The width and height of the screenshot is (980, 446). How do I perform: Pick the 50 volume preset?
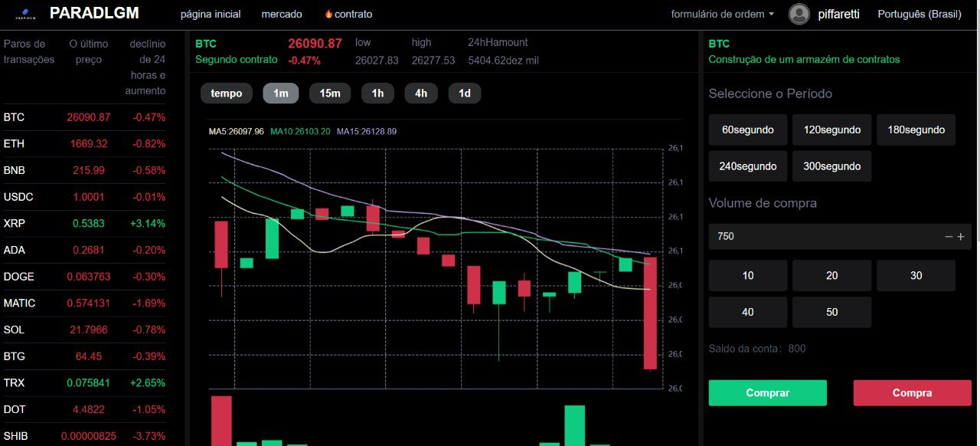[831, 312]
